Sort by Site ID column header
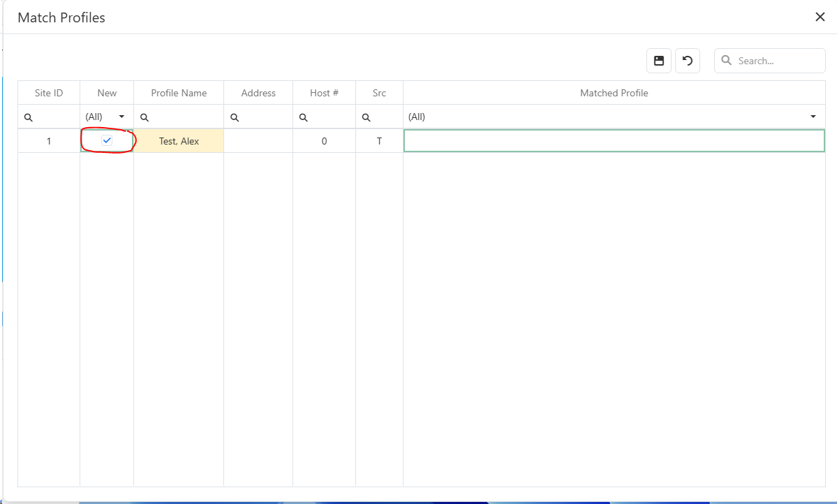 pos(49,93)
